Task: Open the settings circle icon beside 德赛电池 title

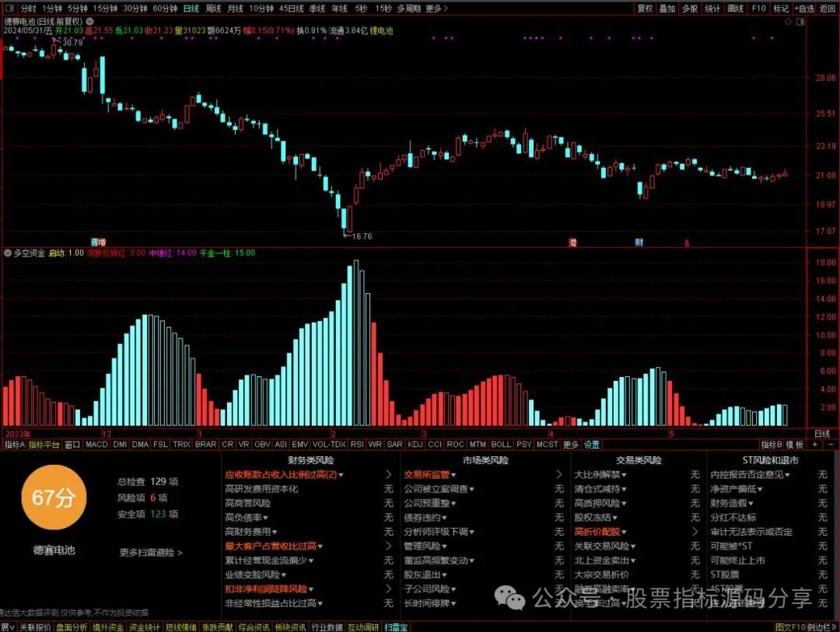Action: (x=90, y=22)
